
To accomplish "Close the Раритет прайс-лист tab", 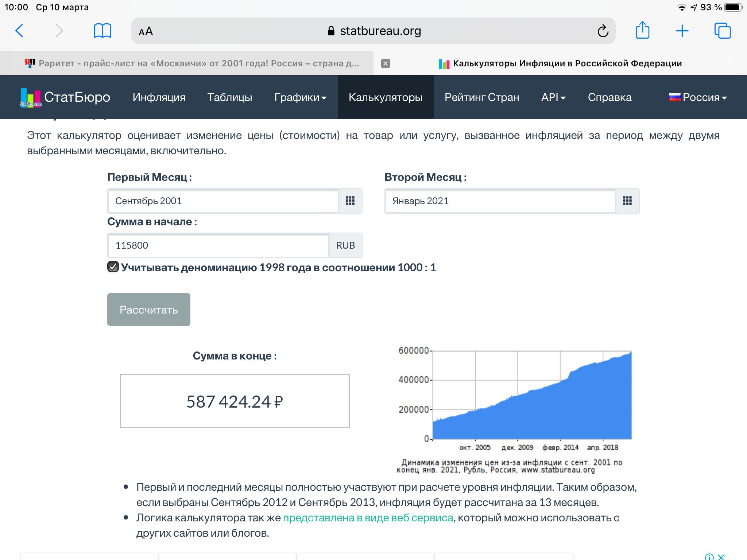I will click(386, 63).
